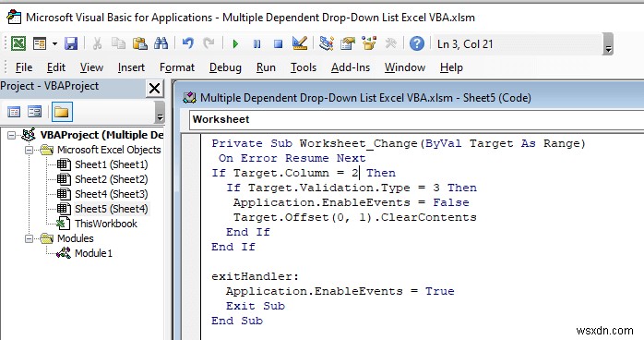Click the Cut scissors icon
Viewport: 644px width, 340px height.
click(98, 43)
